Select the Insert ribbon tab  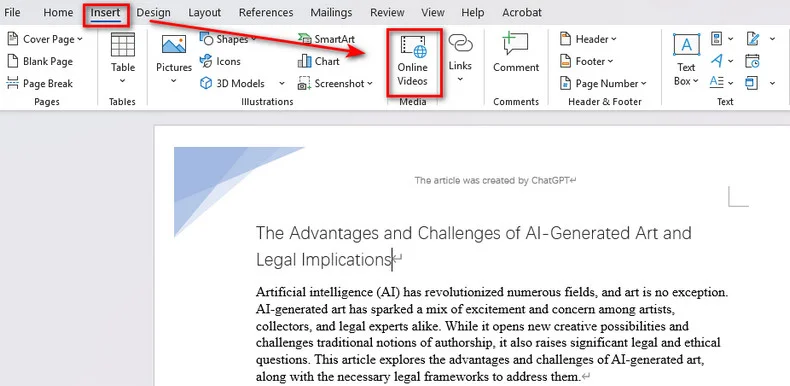click(105, 13)
